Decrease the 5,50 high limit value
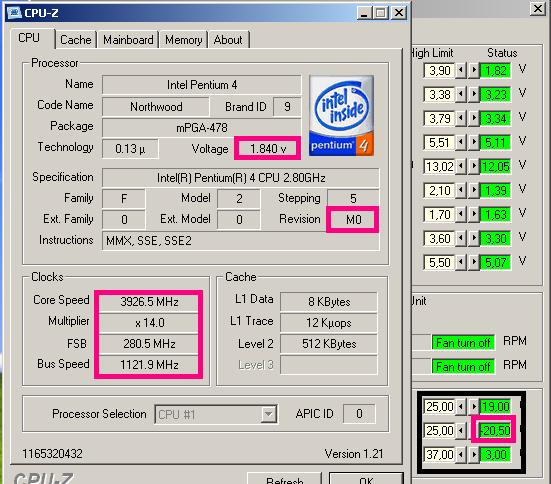 [x=461, y=262]
